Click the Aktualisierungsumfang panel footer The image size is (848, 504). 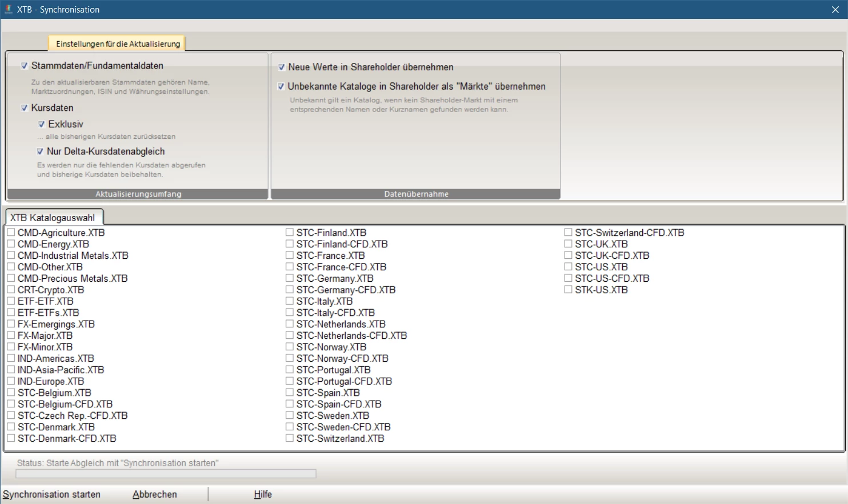[x=137, y=194]
